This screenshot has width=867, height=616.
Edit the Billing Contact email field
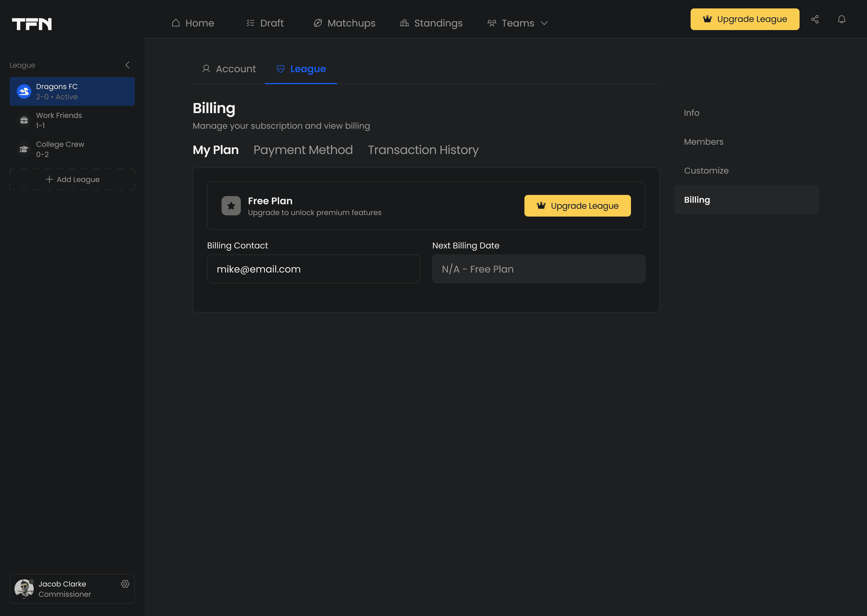(x=313, y=269)
